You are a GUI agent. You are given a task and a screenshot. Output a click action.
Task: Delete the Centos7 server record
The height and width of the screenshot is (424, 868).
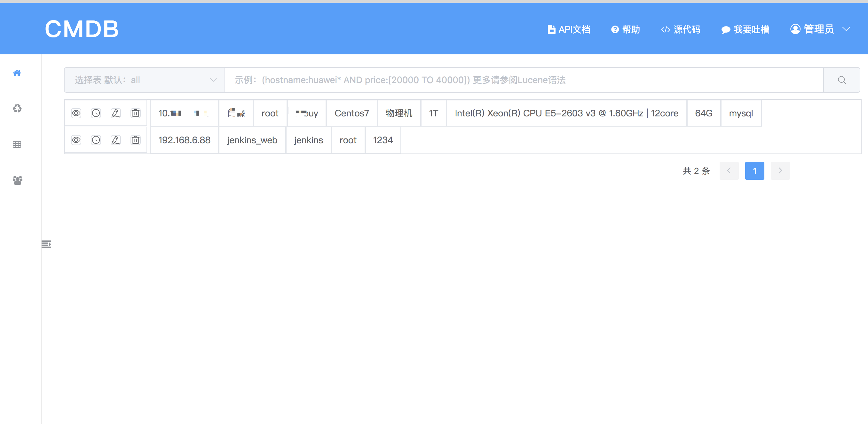[136, 113]
